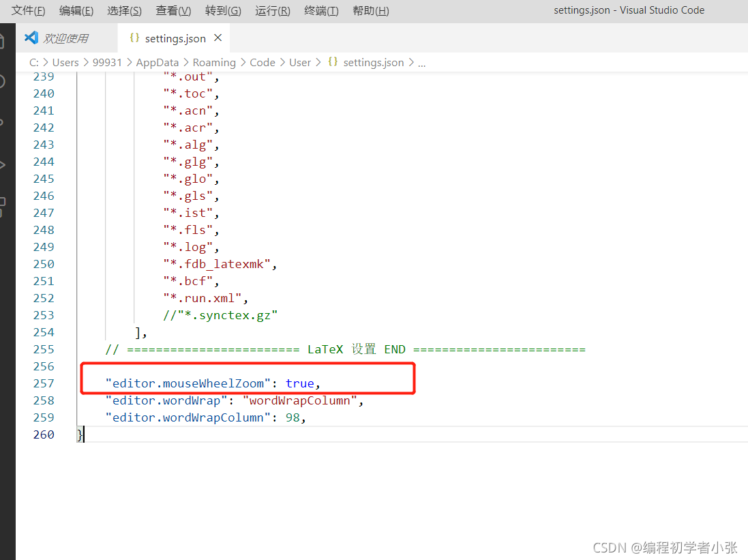Viewport: 748px width, 560px height.
Task: Click line number 239 in the gutter
Action: (x=44, y=76)
